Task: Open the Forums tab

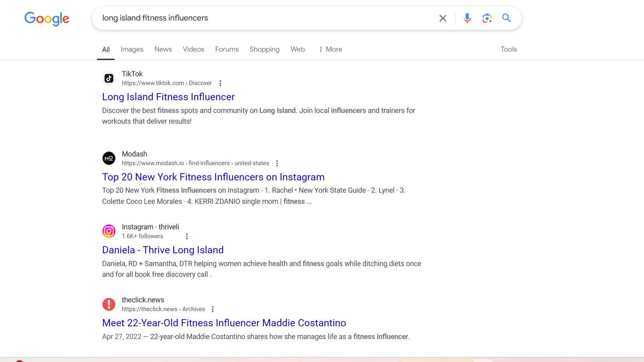Action: point(227,49)
